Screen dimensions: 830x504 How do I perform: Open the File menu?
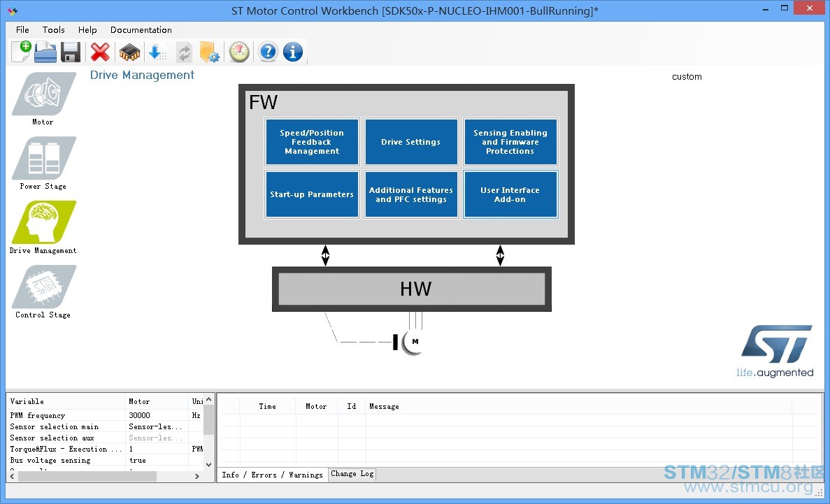22,29
